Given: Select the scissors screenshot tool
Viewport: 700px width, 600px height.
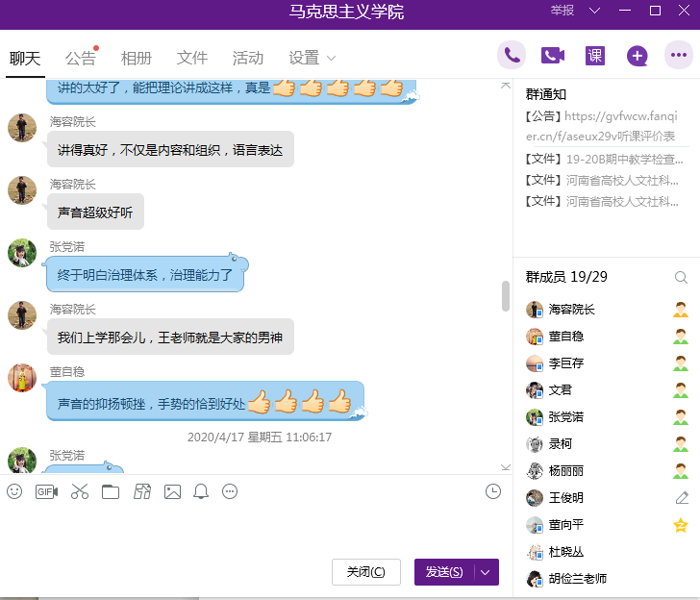Looking at the screenshot, I should coord(79,491).
